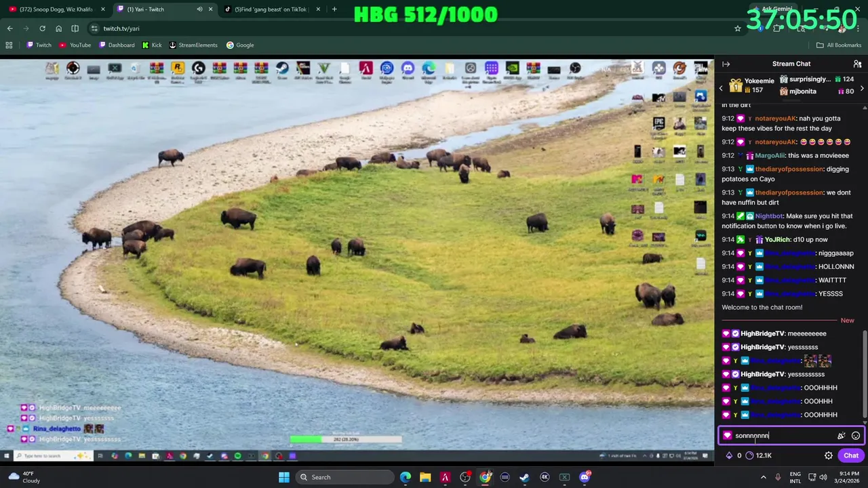Image resolution: width=868 pixels, height=488 pixels.
Task: Open File Explorer from taskbar
Action: (425, 477)
